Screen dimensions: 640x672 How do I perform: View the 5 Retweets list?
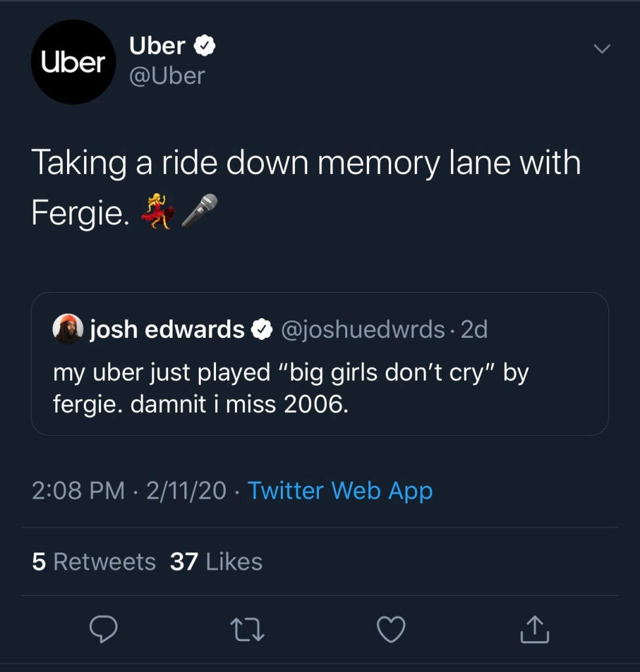94,562
